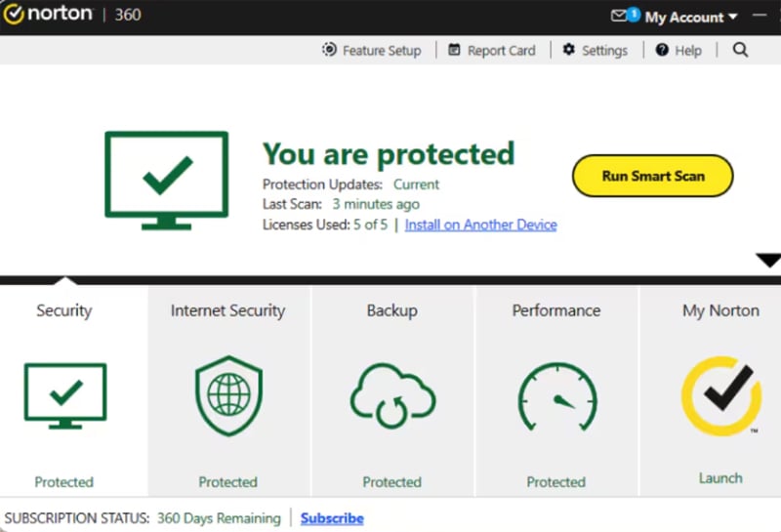
Task: Click the Subscribe link in status bar
Action: click(332, 518)
